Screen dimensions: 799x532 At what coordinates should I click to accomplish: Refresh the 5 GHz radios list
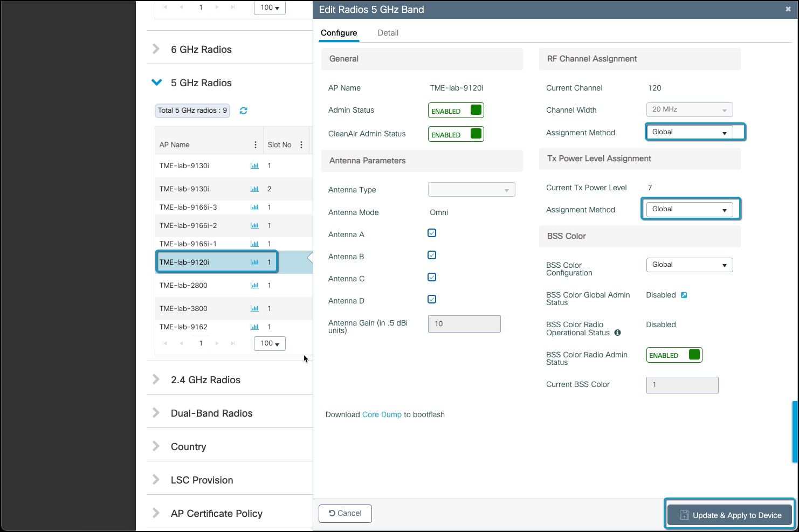click(243, 110)
